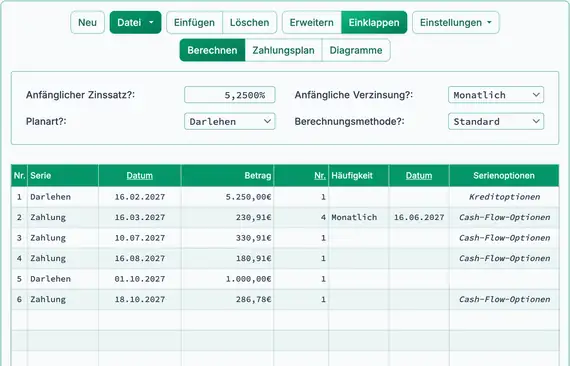The height and width of the screenshot is (366, 570).
Task: Click the Häufigkeit column header
Action: (x=359, y=176)
